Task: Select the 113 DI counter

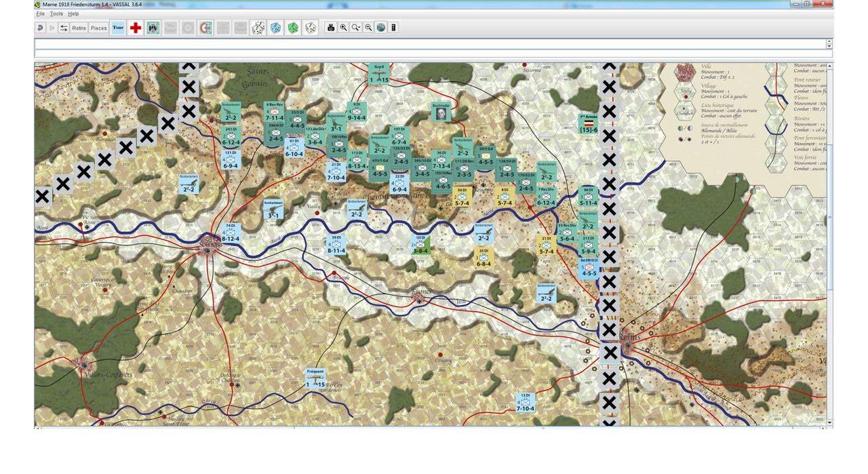Action: pos(357,160)
